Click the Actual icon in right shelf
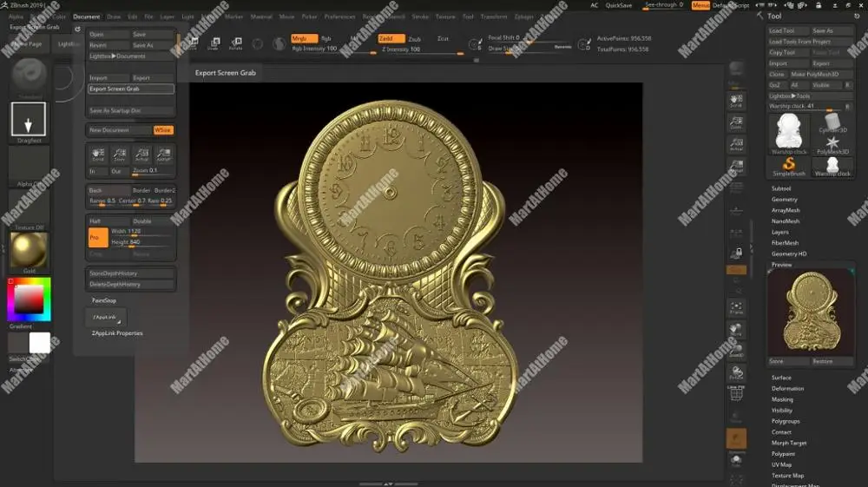This screenshot has width=868, height=487. tap(736, 144)
